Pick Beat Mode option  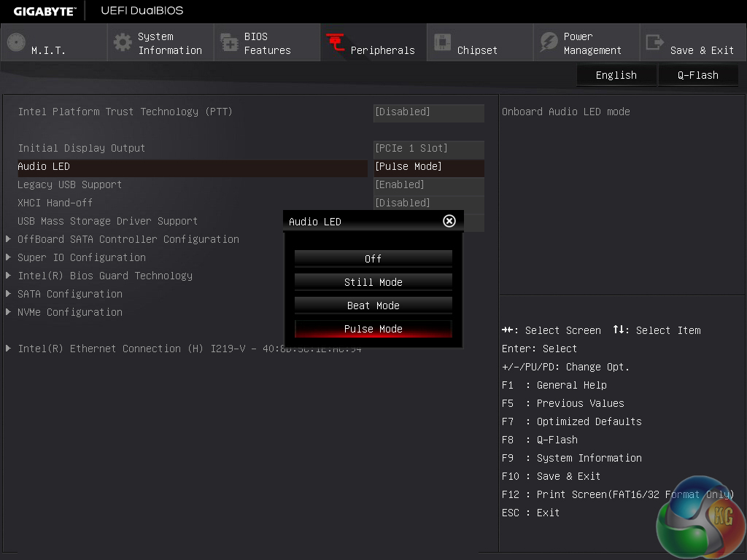click(373, 306)
